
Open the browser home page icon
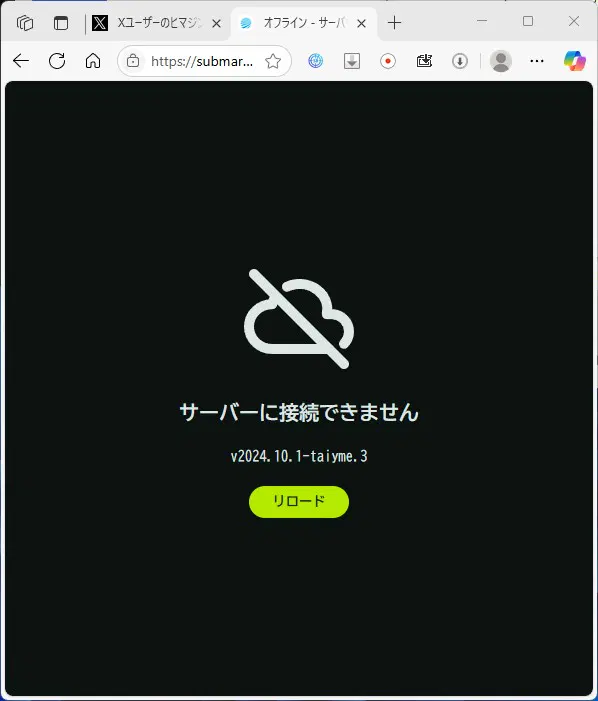coord(93,61)
